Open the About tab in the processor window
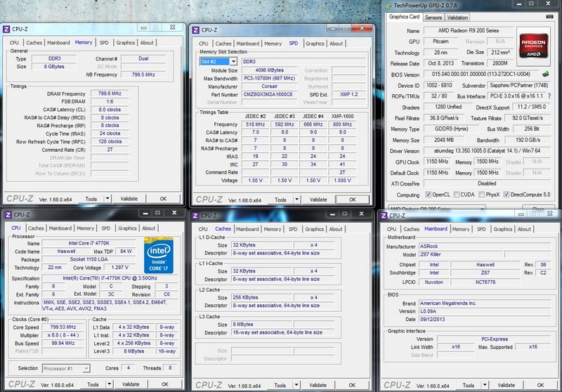Image resolution: width=562 pixels, height=392 pixels. [148, 228]
